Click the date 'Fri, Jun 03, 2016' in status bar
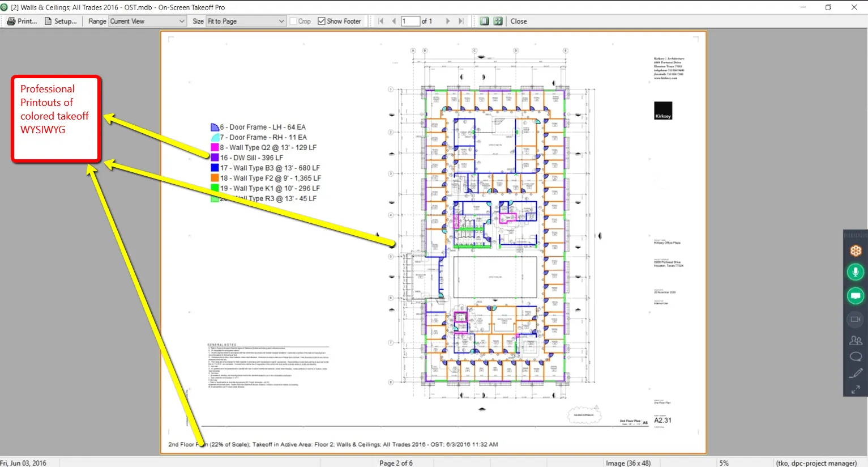 click(x=23, y=463)
